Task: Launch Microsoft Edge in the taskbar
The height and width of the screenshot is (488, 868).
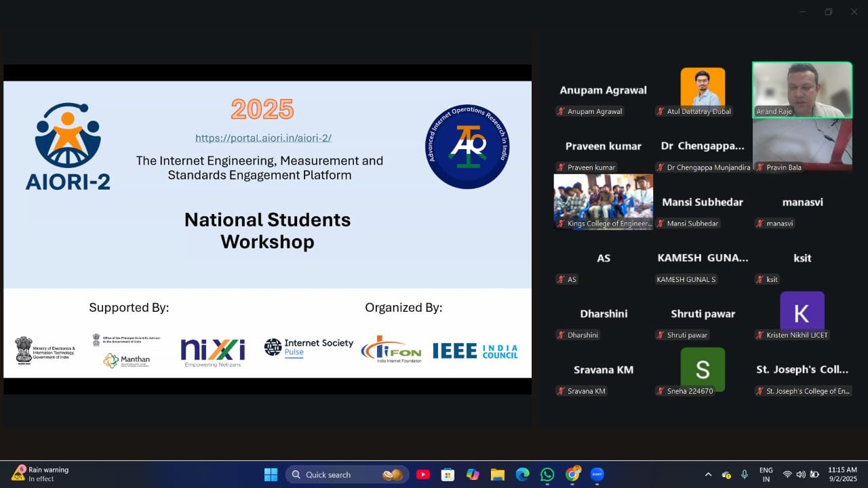Action: coord(522,474)
